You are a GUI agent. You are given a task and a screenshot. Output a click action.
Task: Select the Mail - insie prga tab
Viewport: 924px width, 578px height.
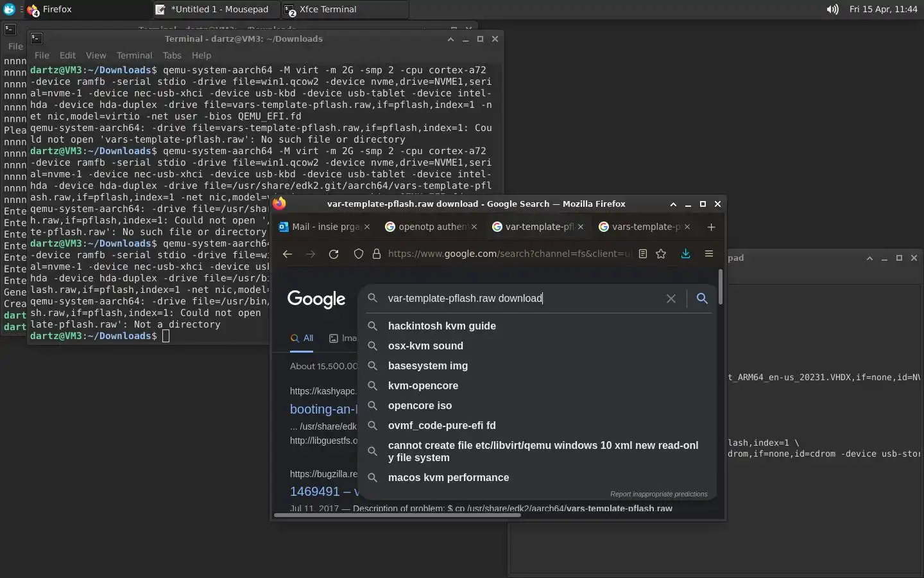[x=325, y=227]
